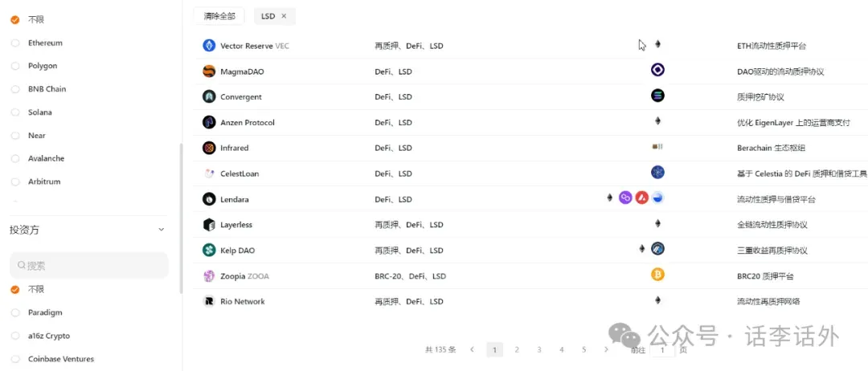Image resolution: width=868 pixels, height=371 pixels.
Task: Click the 三重收益再质押协议 description
Action: click(772, 251)
